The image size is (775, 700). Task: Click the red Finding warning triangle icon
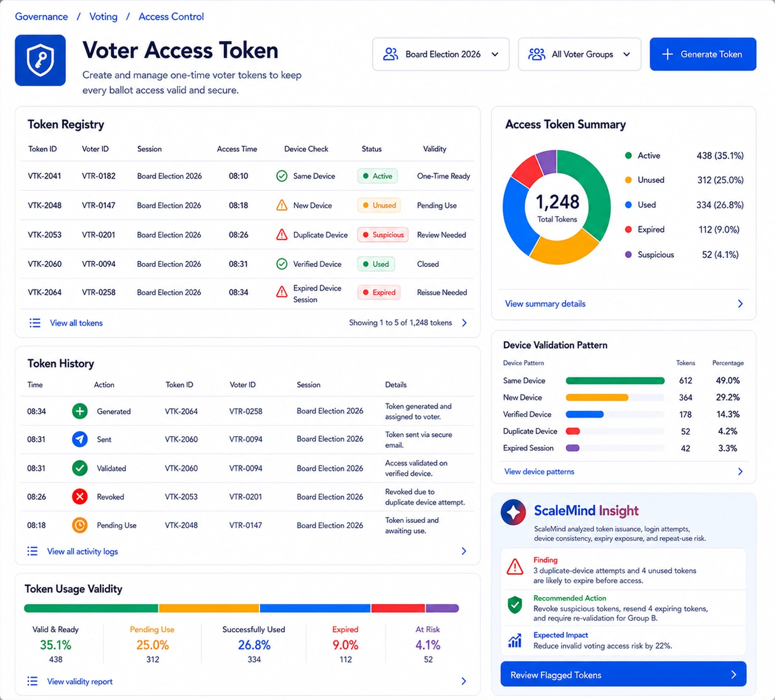[x=515, y=567]
